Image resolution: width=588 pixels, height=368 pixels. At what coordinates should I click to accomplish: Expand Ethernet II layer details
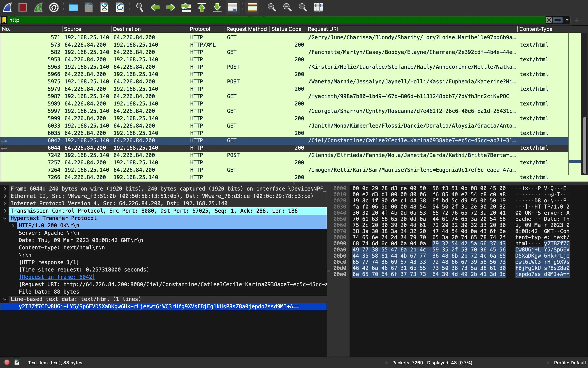(x=5, y=196)
